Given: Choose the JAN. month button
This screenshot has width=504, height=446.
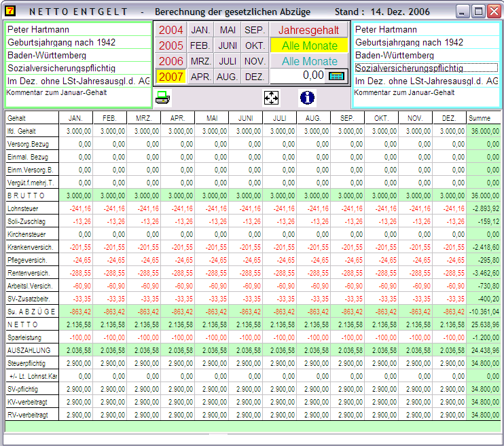Looking at the screenshot, I should pyautogui.click(x=200, y=30).
